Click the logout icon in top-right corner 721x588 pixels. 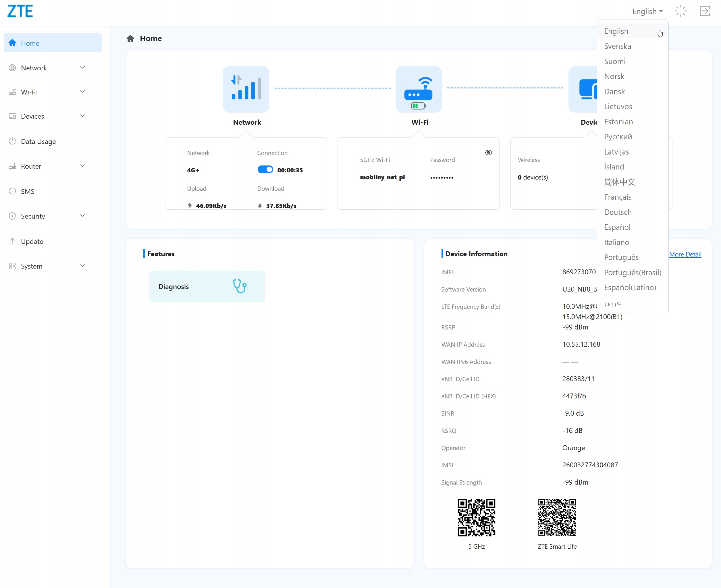click(x=705, y=11)
